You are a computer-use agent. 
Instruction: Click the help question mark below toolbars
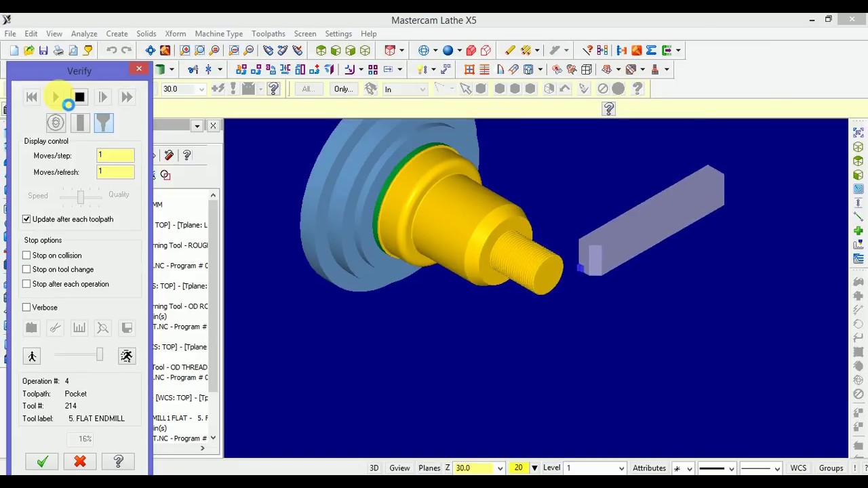click(x=609, y=108)
